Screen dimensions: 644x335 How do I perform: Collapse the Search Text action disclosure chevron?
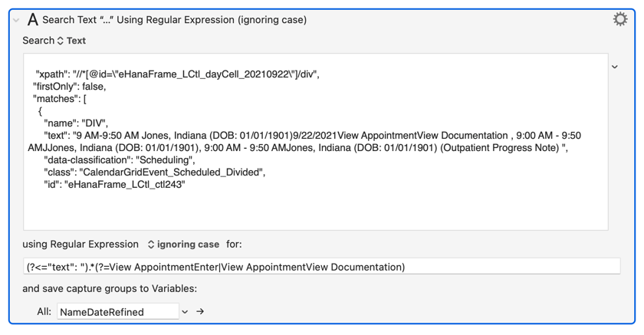16,20
